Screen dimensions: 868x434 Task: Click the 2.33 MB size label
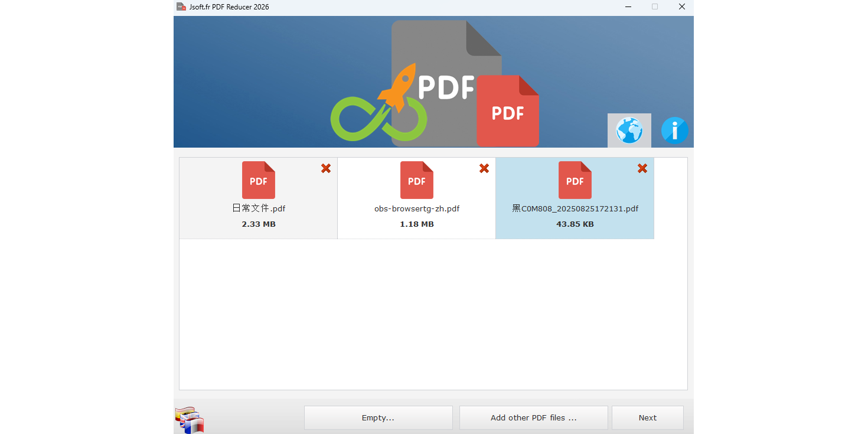click(x=258, y=224)
